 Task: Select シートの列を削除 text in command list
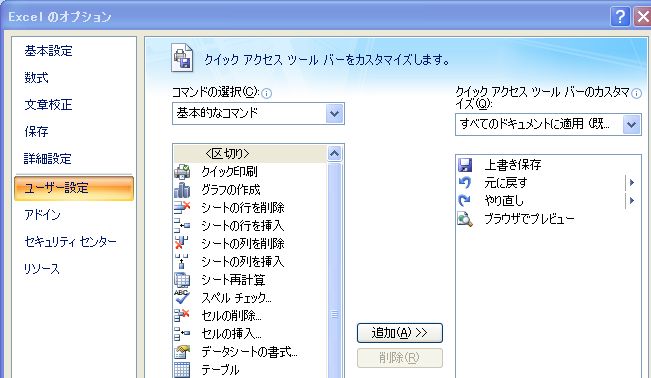tap(243, 244)
